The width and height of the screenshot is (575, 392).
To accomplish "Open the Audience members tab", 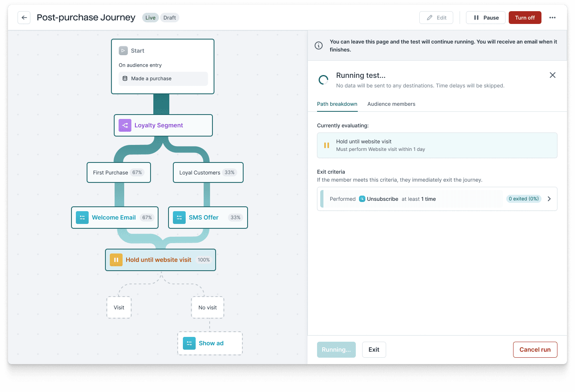I will (x=391, y=104).
